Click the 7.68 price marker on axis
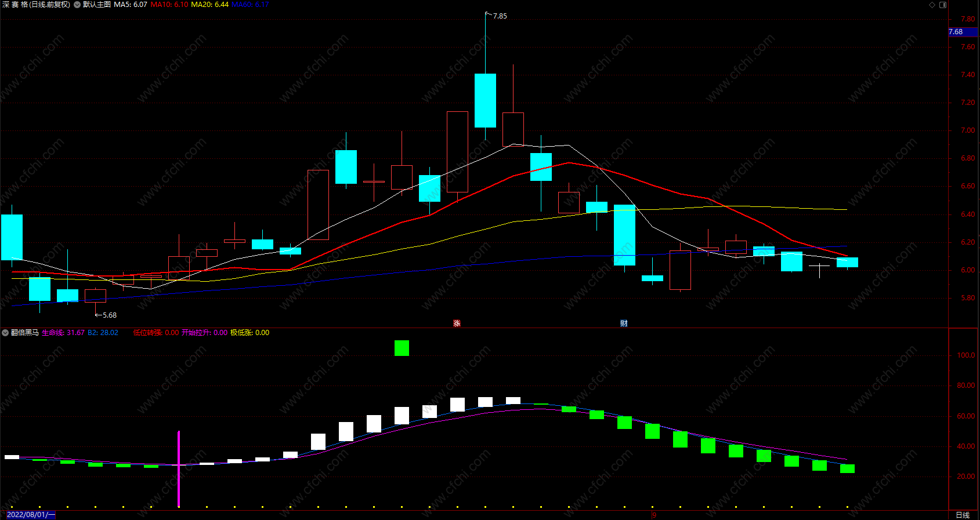Viewport: 980px width, 520px height. 963,32
